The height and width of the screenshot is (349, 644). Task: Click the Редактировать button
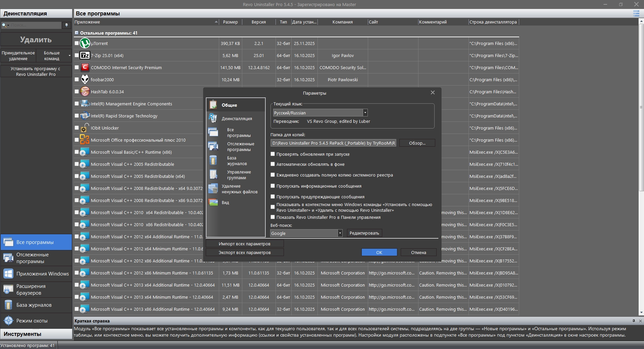tap(364, 233)
